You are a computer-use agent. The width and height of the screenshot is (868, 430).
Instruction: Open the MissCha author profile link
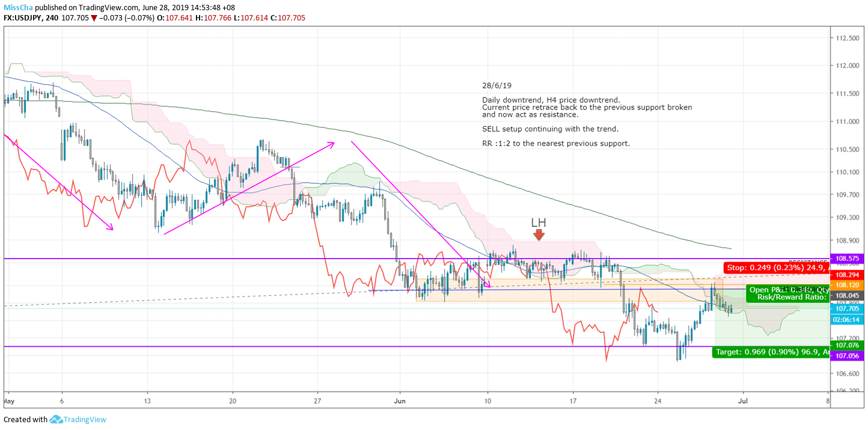17,7
